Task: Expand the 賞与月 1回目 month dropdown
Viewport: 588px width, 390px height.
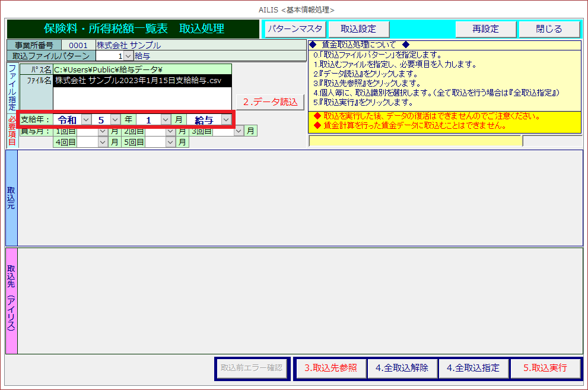Action: (103, 131)
